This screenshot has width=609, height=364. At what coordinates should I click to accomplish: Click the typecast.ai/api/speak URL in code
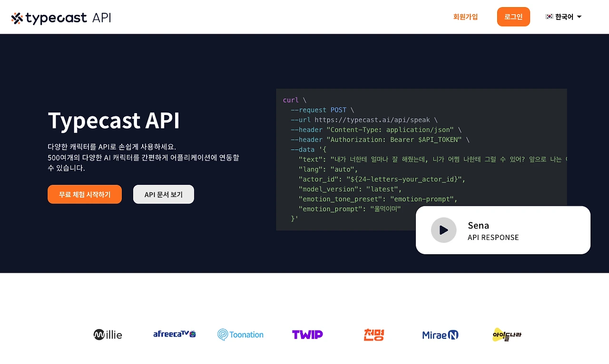(x=372, y=120)
